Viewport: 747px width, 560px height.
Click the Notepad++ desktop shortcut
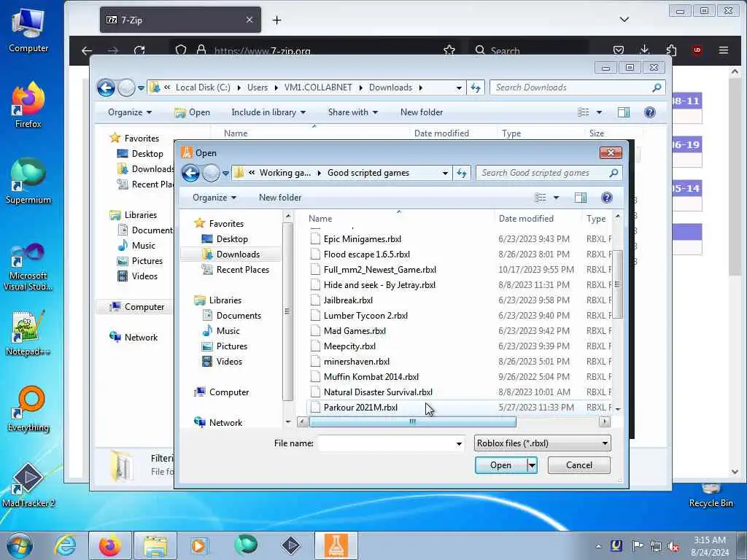[x=28, y=333]
